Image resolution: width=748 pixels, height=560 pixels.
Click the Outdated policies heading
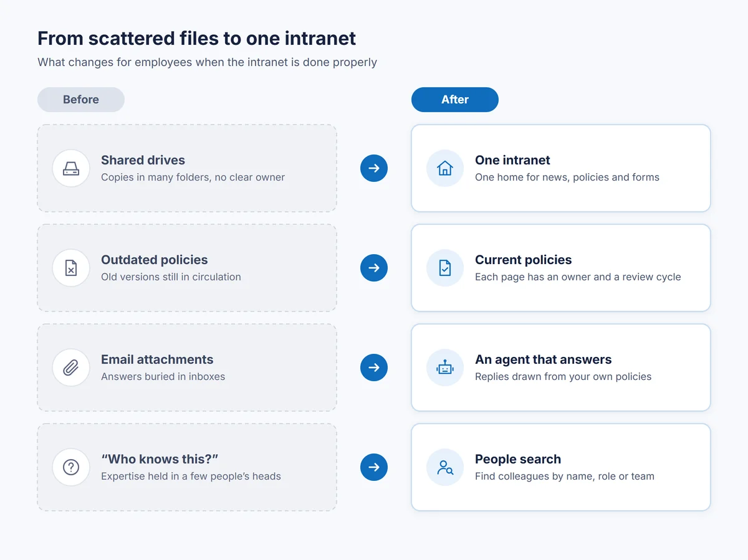(x=154, y=260)
